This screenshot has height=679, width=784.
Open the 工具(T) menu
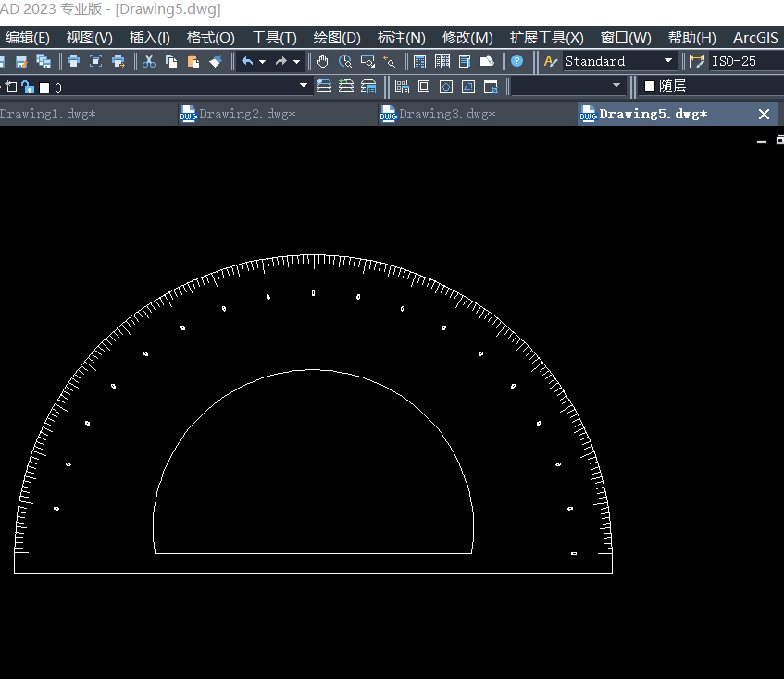(274, 38)
